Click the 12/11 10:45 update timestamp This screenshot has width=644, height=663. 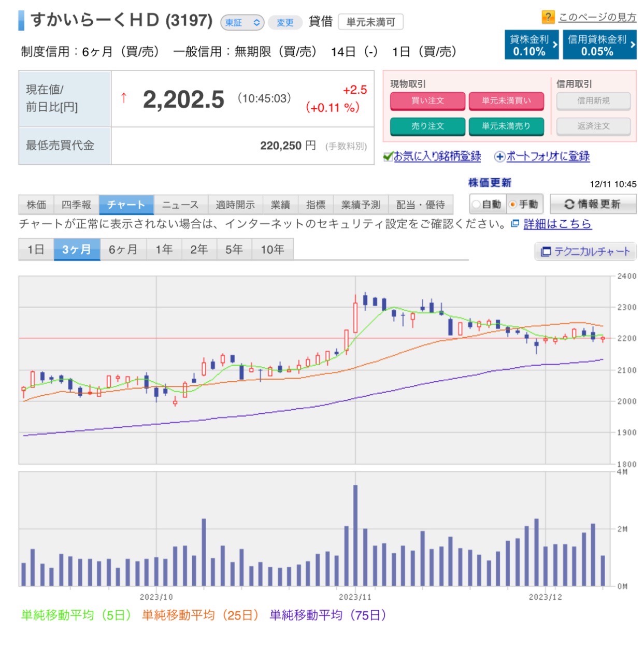click(613, 184)
